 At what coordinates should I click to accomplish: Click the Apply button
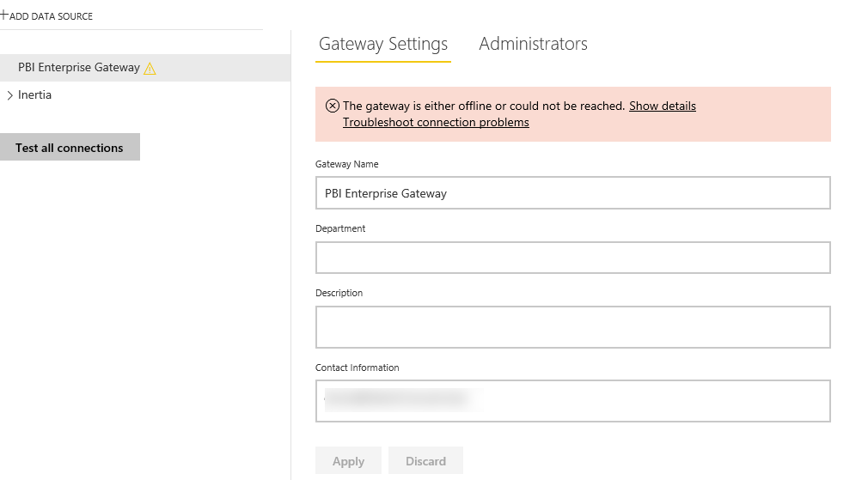click(348, 460)
